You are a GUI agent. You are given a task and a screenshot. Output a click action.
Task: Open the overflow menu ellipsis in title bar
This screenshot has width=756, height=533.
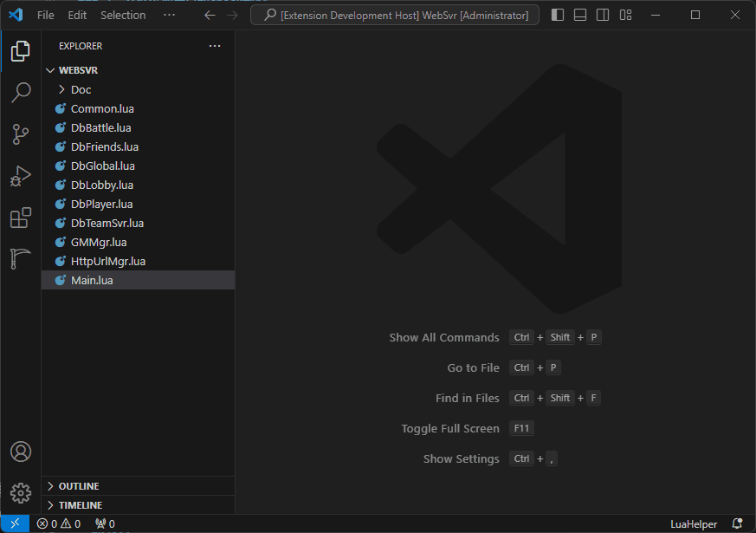click(169, 15)
